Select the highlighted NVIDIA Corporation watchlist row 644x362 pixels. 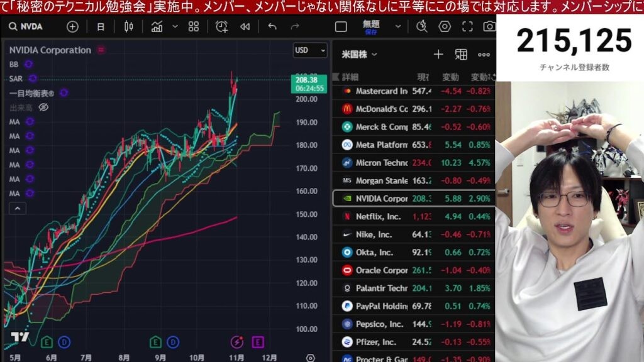414,199
